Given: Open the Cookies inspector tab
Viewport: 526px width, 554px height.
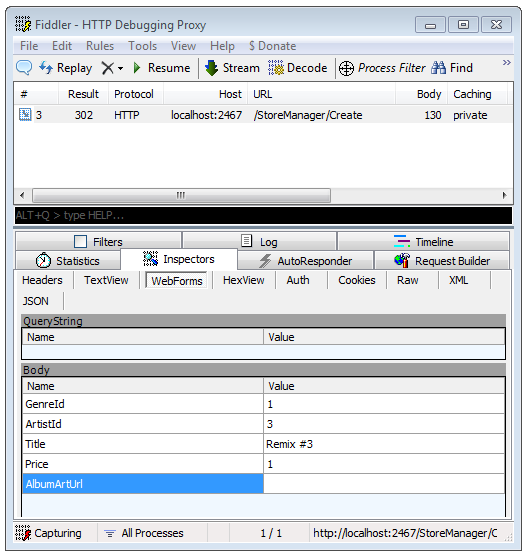Looking at the screenshot, I should pos(357,280).
